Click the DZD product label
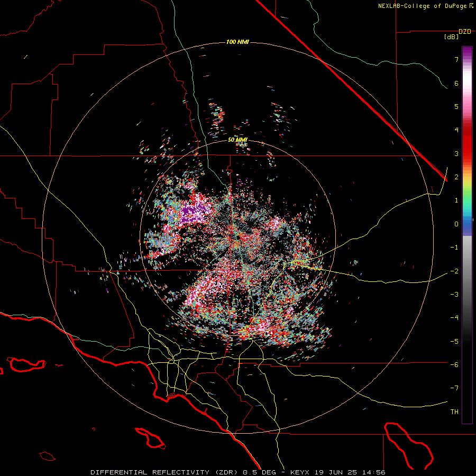Viewport: 476px width, 476px height. 465,32
